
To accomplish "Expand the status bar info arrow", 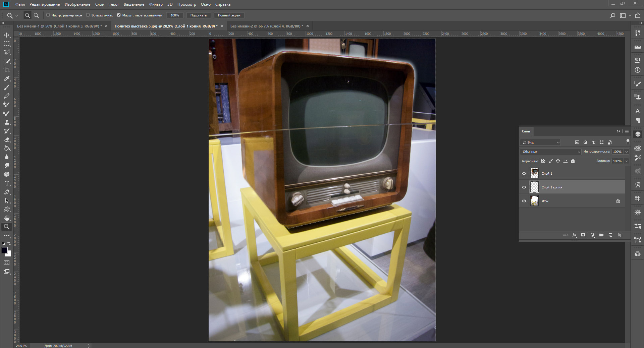I will 89,346.
